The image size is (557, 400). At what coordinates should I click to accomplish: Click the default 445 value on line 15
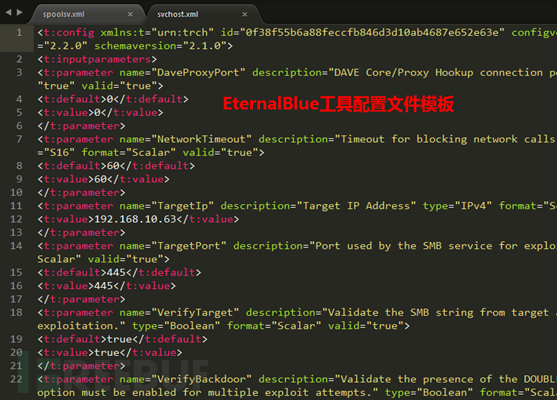(116, 272)
